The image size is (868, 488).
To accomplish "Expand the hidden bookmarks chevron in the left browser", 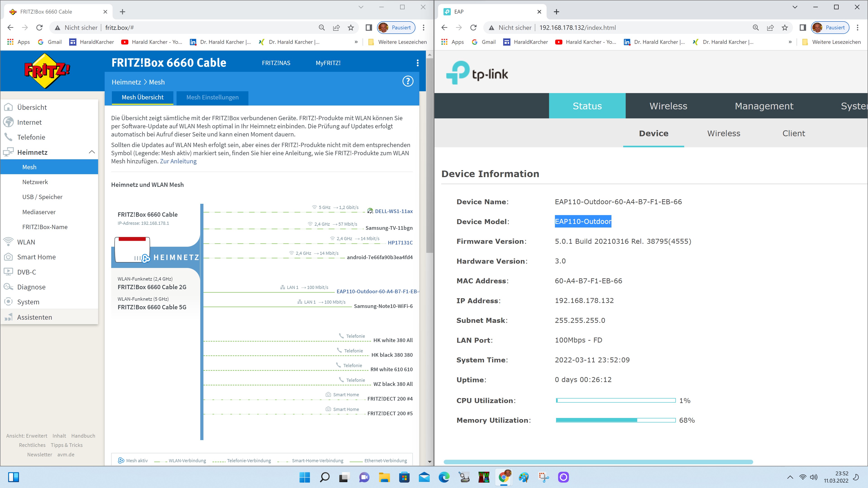I will 356,42.
